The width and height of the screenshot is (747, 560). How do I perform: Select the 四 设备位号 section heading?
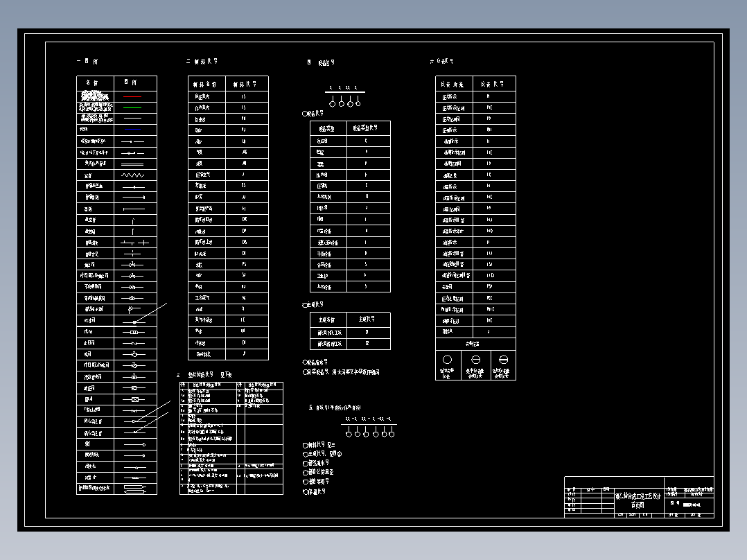321,62
